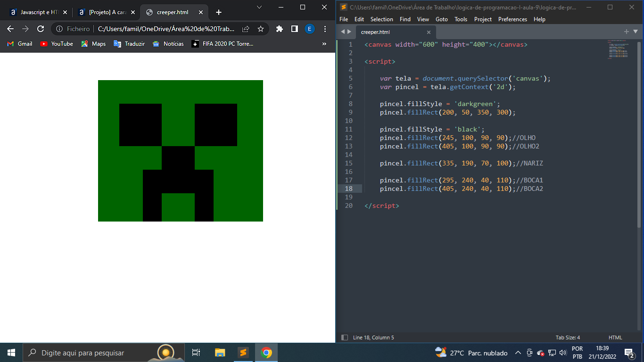Close the Javascript e HTML tab
644x362 pixels.
point(65,12)
